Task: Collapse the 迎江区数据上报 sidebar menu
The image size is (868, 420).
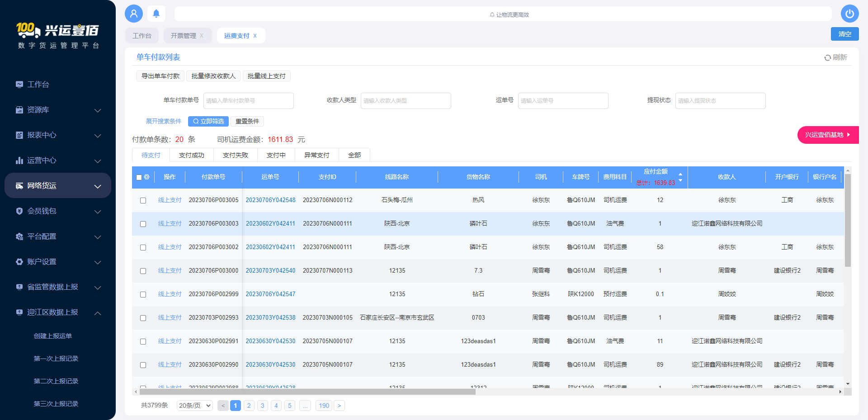Action: (x=98, y=313)
